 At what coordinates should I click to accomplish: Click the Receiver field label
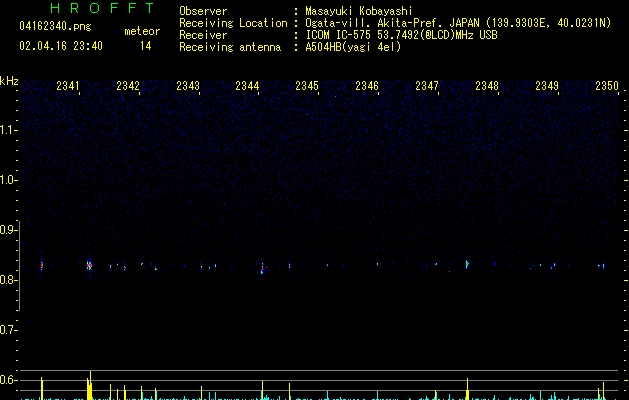pyautogui.click(x=203, y=35)
